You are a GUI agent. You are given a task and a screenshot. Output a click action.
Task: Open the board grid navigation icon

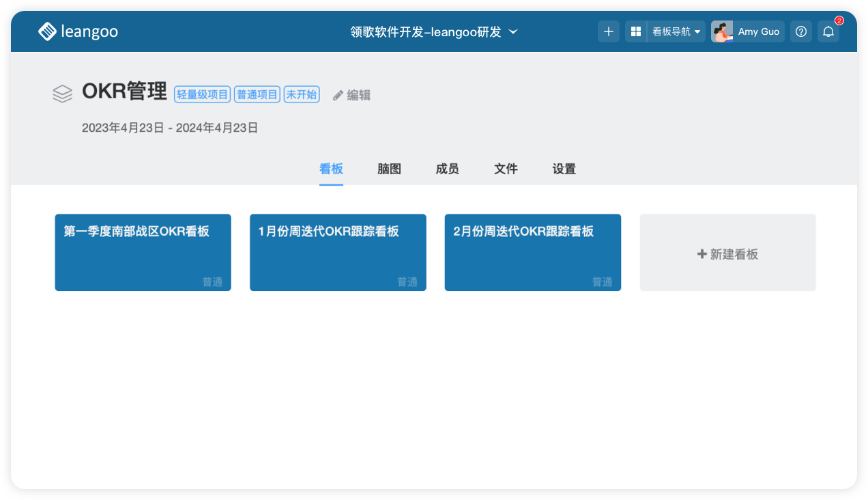tap(636, 31)
